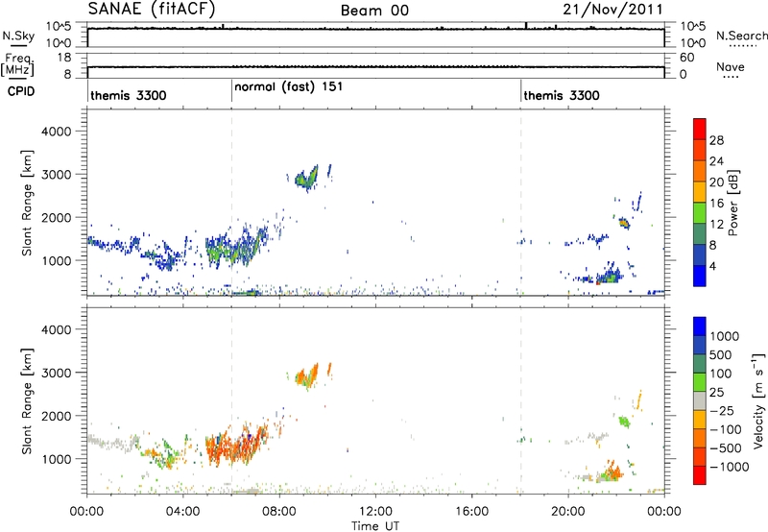Select the Beam 00 heading
The width and height of the screenshot is (768, 532).
[374, 11]
